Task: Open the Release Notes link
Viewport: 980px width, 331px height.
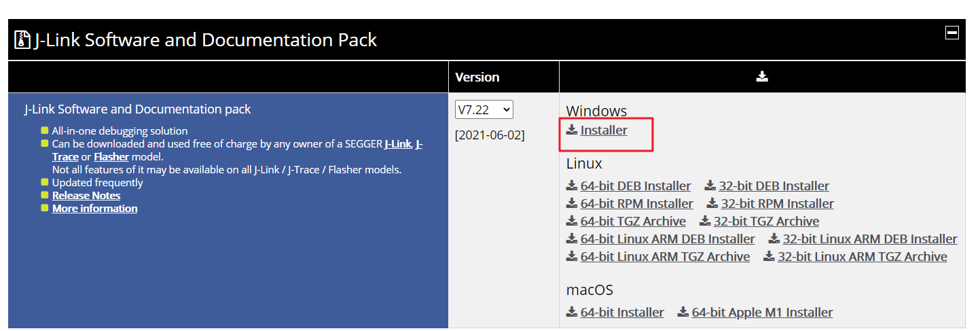Action: pos(86,195)
